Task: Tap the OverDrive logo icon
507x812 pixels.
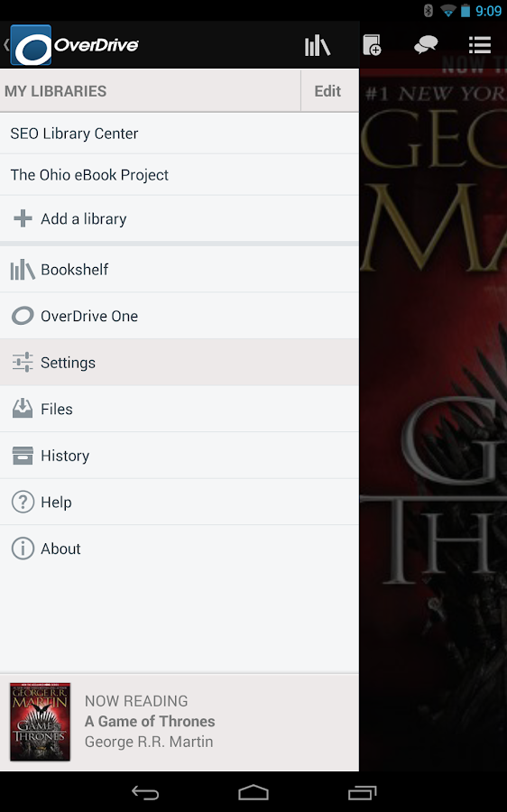Action: pos(31,45)
